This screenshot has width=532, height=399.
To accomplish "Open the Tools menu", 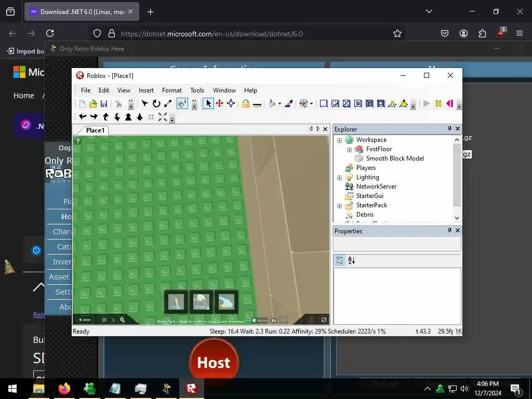I will coord(197,90).
